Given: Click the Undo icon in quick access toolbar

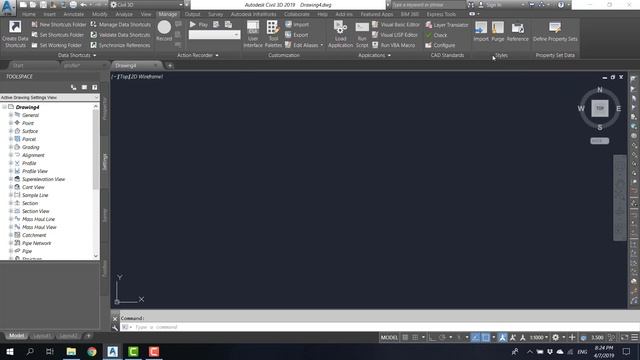Looking at the screenshot, I should tap(83, 5).
